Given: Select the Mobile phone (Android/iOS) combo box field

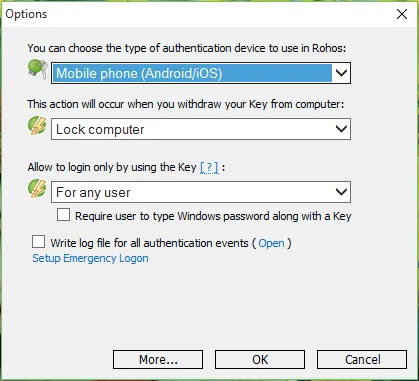Looking at the screenshot, I should click(x=201, y=73).
